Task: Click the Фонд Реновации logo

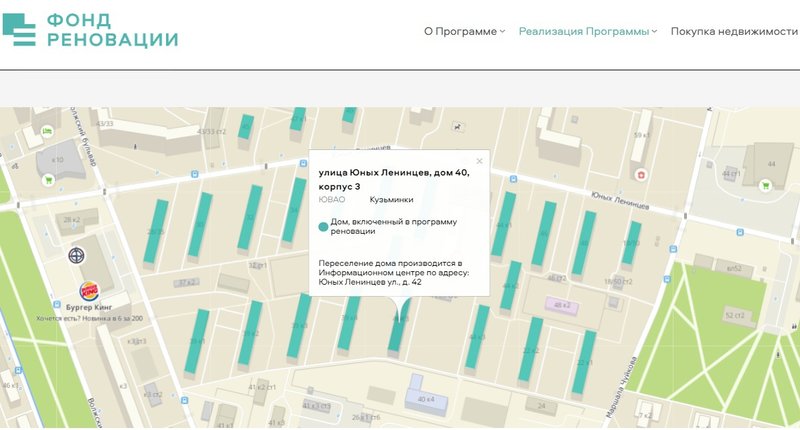Action: [90, 30]
